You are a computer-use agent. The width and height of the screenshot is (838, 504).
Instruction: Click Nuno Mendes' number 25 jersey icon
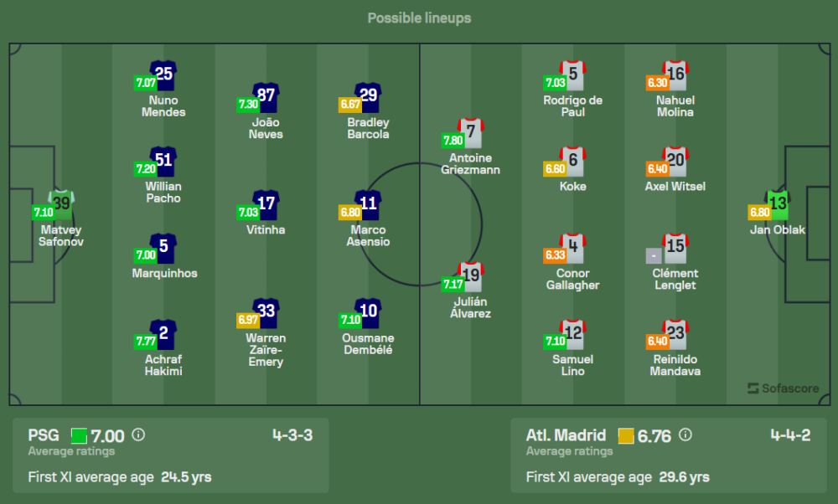163,76
